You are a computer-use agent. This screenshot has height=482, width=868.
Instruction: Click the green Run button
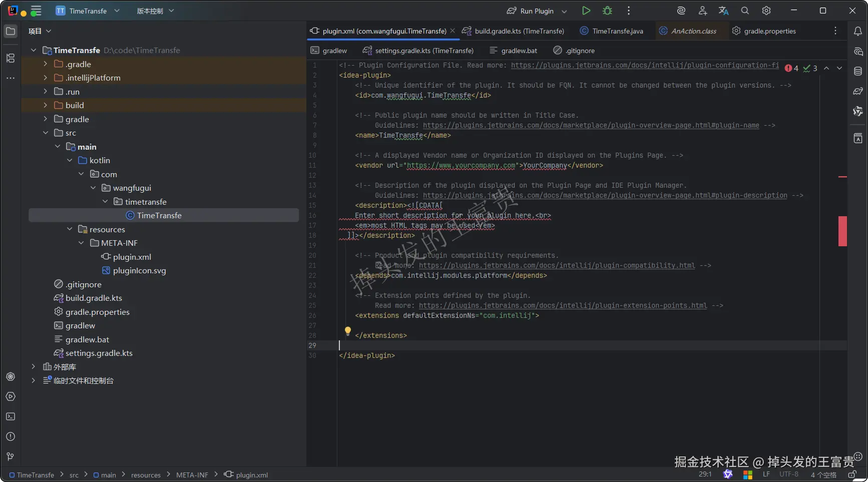click(586, 11)
